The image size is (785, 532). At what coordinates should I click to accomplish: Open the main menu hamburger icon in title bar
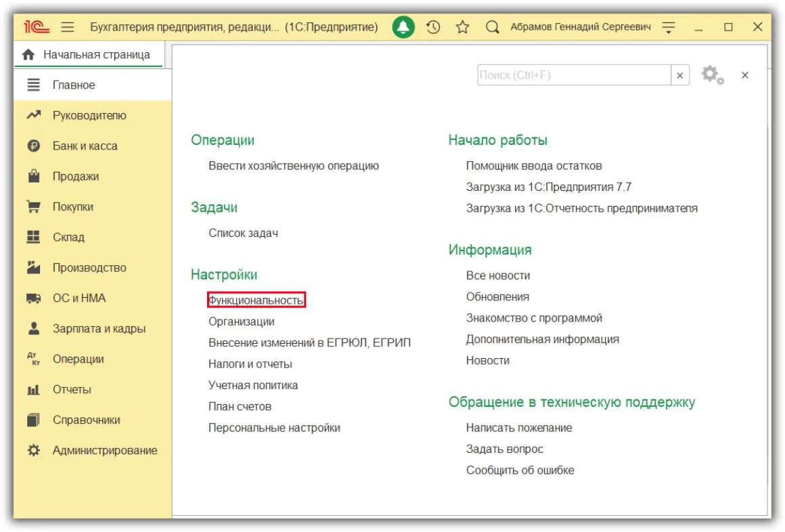tap(68, 27)
